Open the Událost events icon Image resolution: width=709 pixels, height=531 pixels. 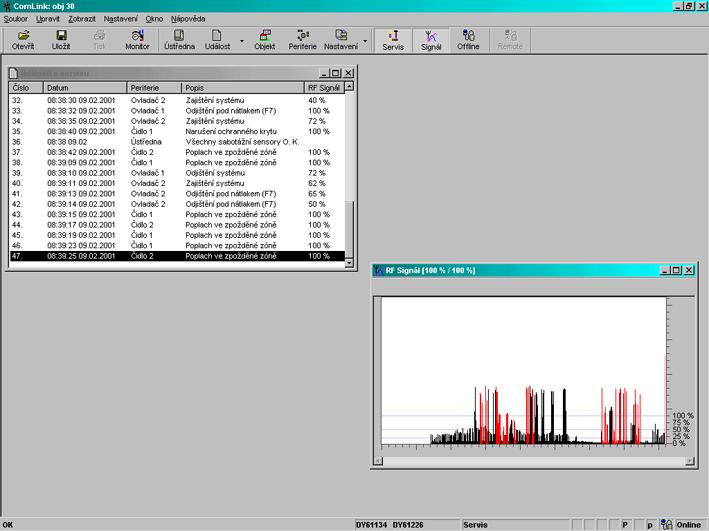point(217,40)
